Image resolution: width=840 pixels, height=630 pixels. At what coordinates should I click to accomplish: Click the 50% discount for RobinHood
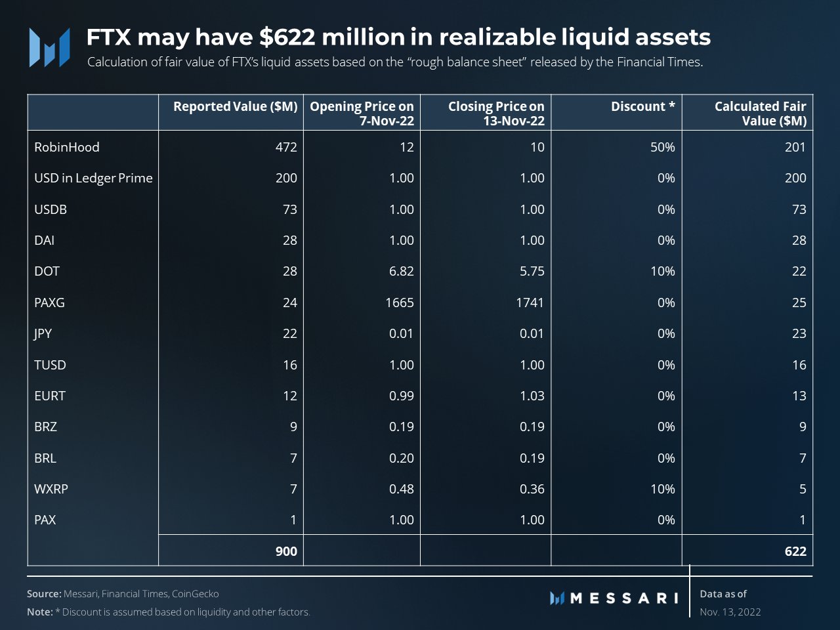click(662, 147)
